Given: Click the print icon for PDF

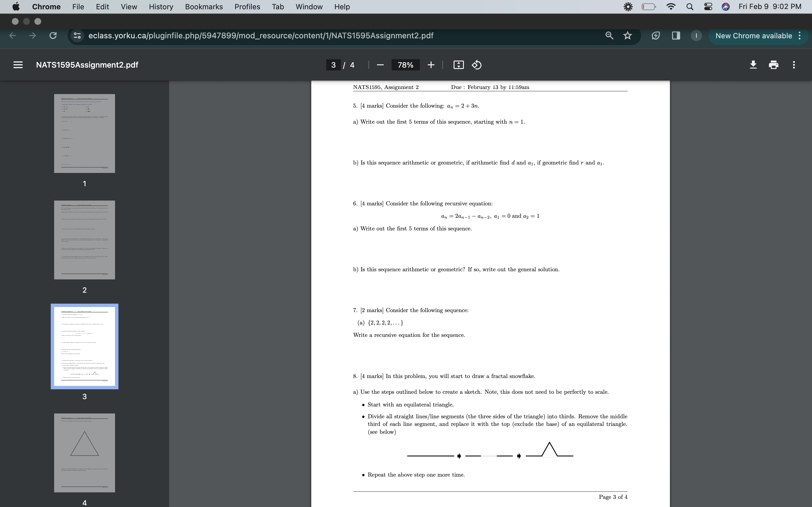Looking at the screenshot, I should click(x=773, y=65).
